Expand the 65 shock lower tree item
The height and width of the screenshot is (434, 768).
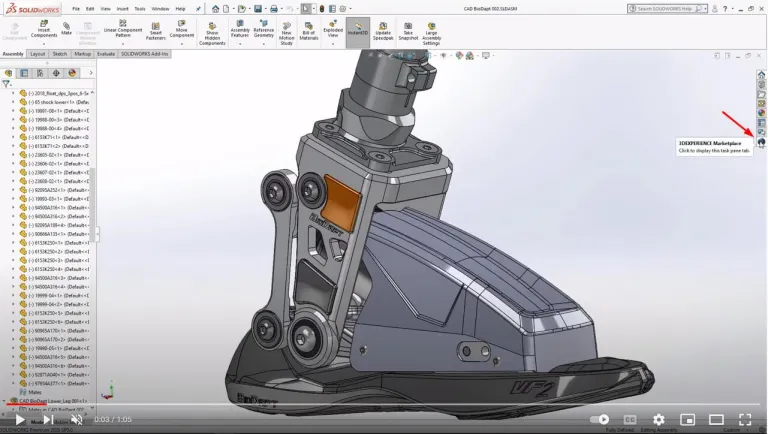click(14, 102)
